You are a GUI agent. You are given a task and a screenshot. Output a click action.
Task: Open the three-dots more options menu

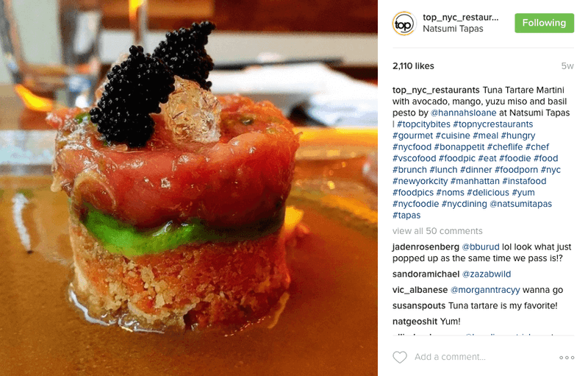[x=567, y=358]
